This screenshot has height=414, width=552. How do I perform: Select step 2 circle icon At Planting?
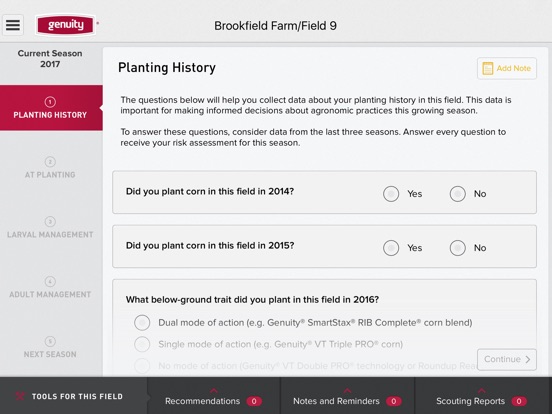(x=50, y=162)
